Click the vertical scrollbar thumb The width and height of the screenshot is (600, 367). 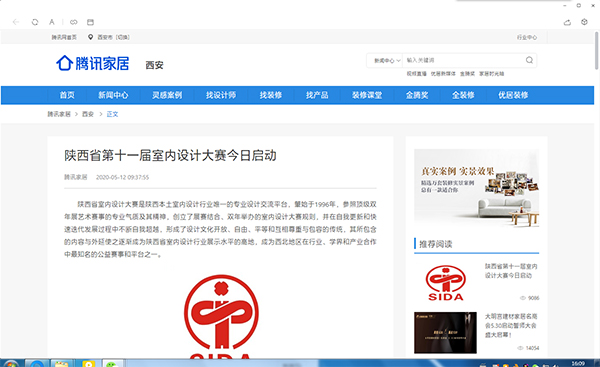[x=596, y=51]
